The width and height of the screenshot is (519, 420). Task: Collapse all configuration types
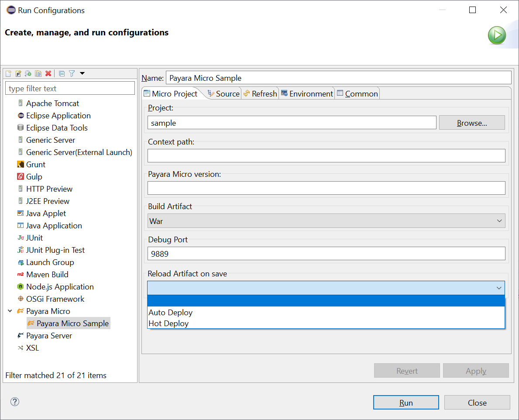pyautogui.click(x=62, y=73)
